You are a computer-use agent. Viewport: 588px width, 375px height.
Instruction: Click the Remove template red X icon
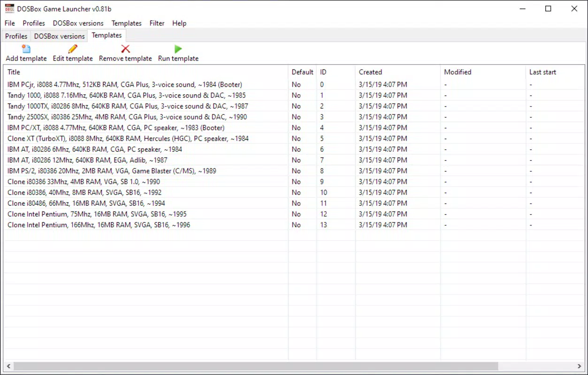pos(125,49)
